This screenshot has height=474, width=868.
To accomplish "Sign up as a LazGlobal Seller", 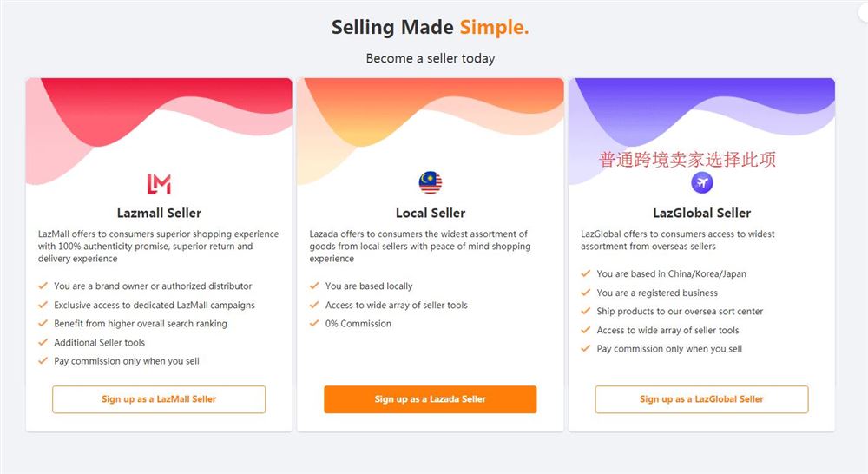I will tap(701, 399).
